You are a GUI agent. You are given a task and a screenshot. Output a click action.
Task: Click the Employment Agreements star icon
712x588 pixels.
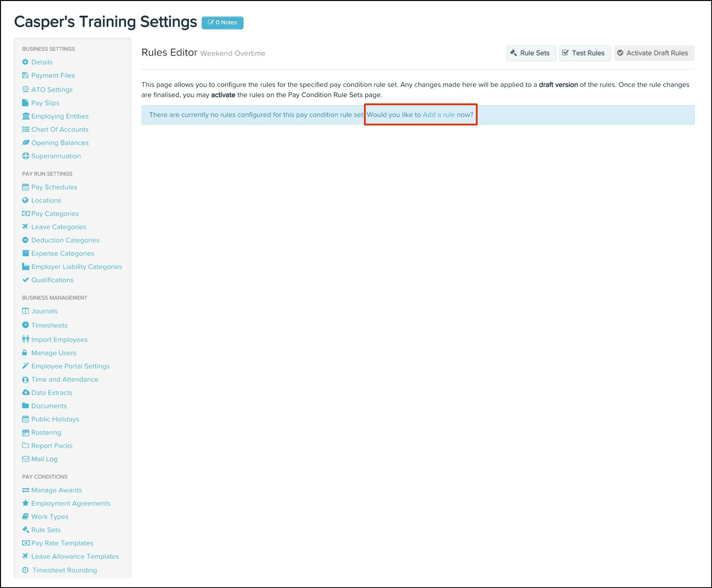(x=25, y=503)
